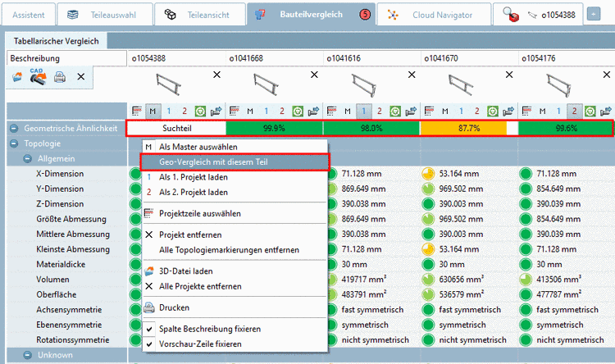Click green geo-compare icon in o1041668 column

[x=298, y=111]
